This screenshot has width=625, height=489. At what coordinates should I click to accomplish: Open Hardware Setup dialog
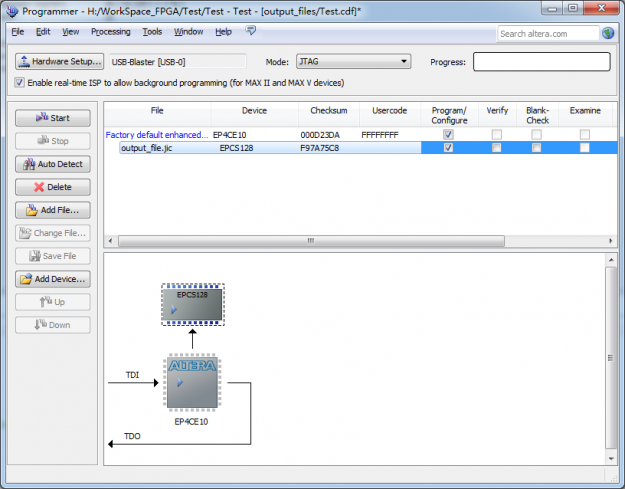point(59,61)
